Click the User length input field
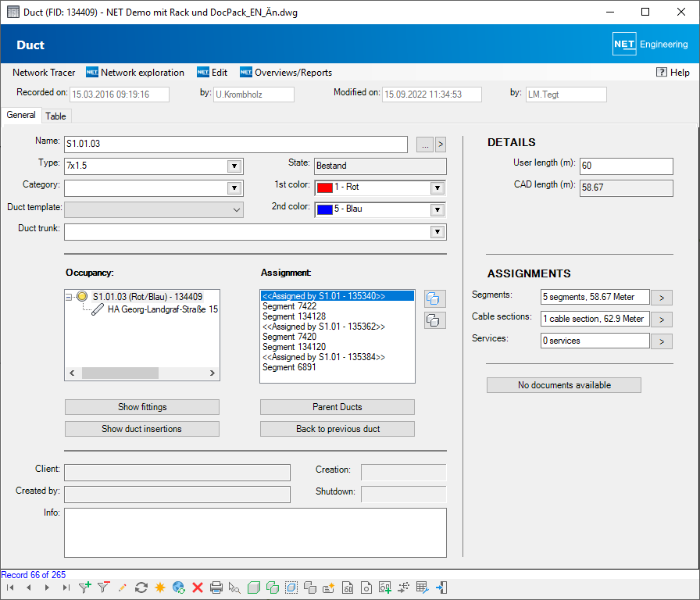The height and width of the screenshot is (600, 700). point(627,166)
